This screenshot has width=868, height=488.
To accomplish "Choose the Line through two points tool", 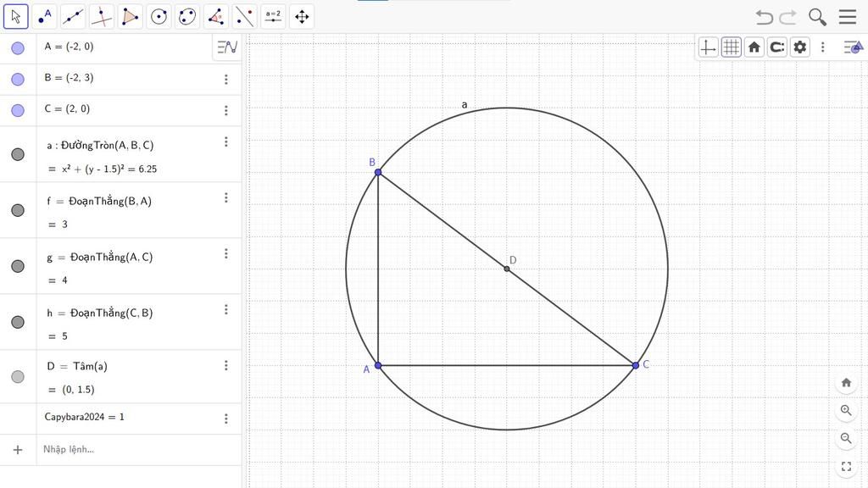I will click(x=73, y=16).
